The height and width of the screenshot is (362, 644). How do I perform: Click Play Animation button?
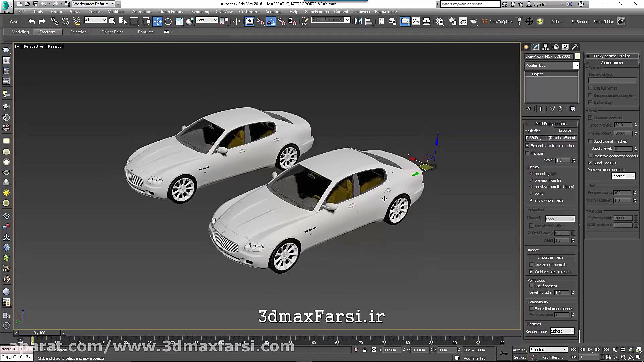tap(590, 350)
